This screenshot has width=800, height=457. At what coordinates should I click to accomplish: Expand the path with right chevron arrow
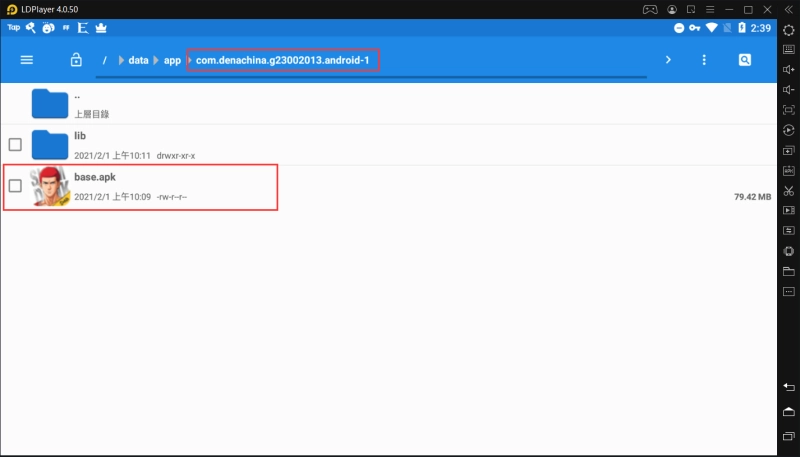pyautogui.click(x=668, y=60)
